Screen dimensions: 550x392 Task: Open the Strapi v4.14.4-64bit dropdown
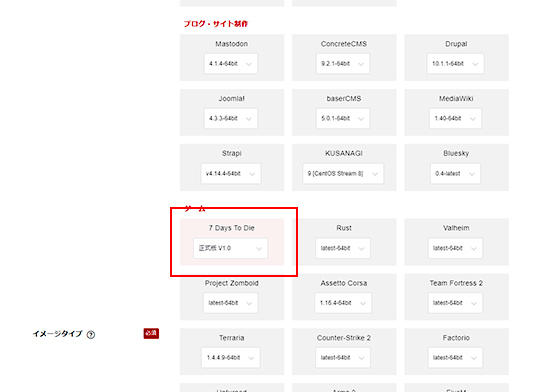click(231, 174)
